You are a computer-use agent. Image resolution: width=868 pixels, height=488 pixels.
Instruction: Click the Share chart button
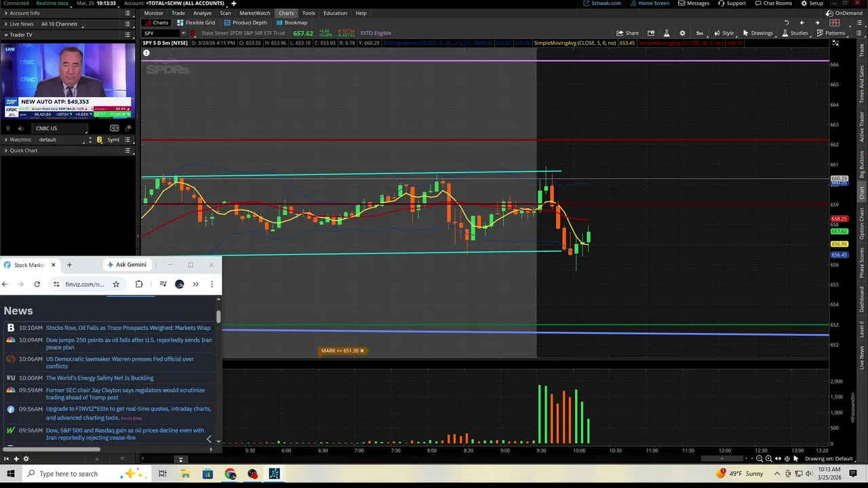pyautogui.click(x=627, y=33)
